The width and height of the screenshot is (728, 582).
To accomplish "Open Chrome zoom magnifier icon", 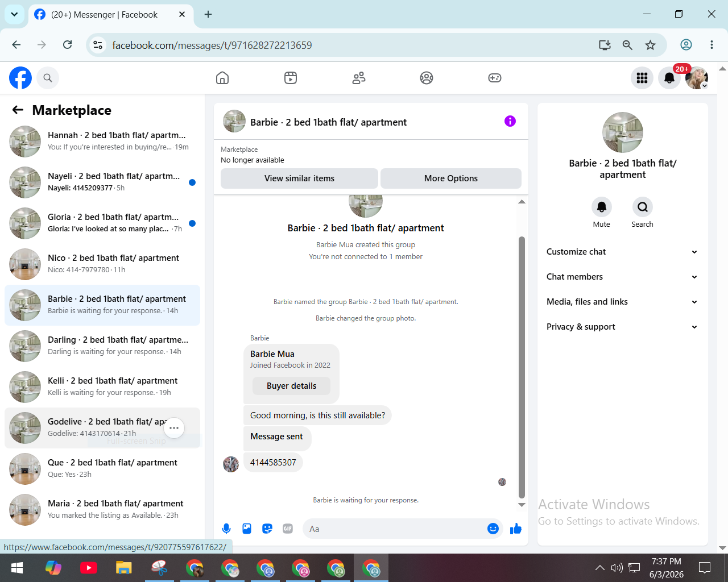I will click(x=627, y=45).
